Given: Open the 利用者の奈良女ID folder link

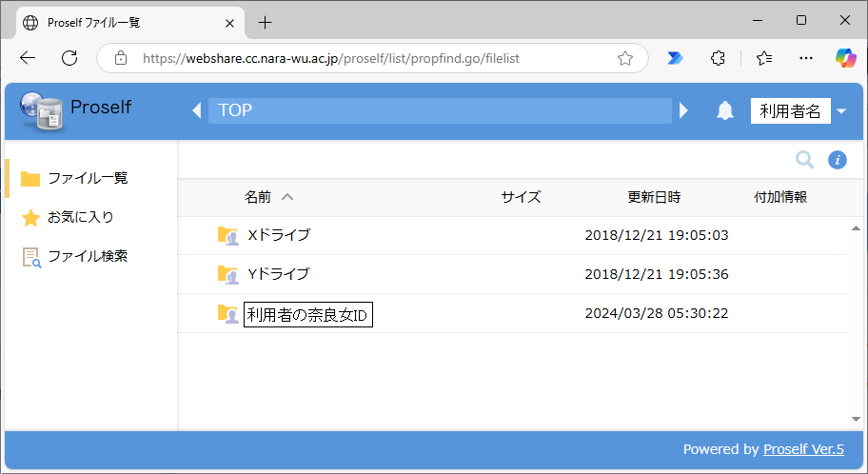Looking at the screenshot, I should pos(307,314).
